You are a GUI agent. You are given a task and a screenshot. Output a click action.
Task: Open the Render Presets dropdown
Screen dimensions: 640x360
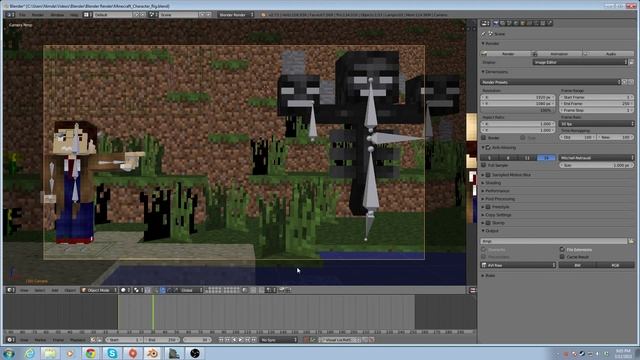(551, 82)
